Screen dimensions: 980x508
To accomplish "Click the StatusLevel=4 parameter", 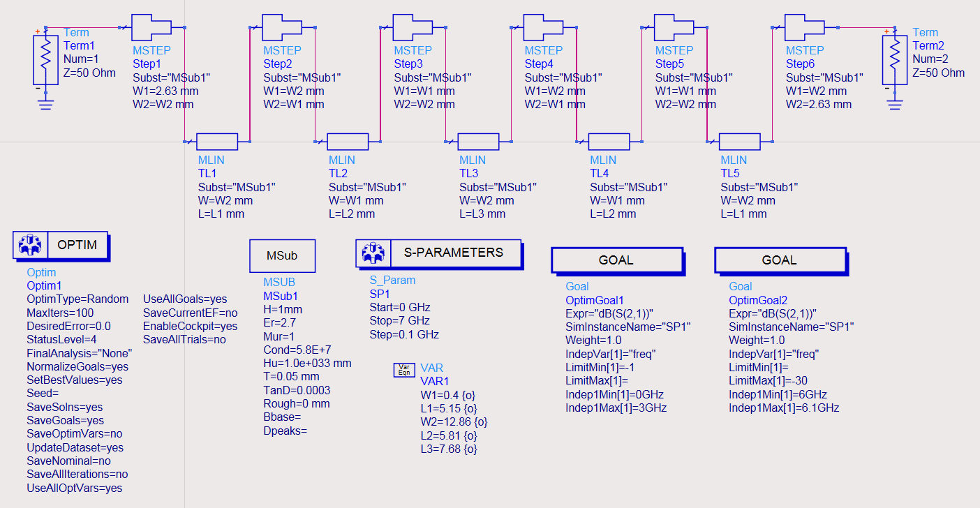I will [x=61, y=340].
